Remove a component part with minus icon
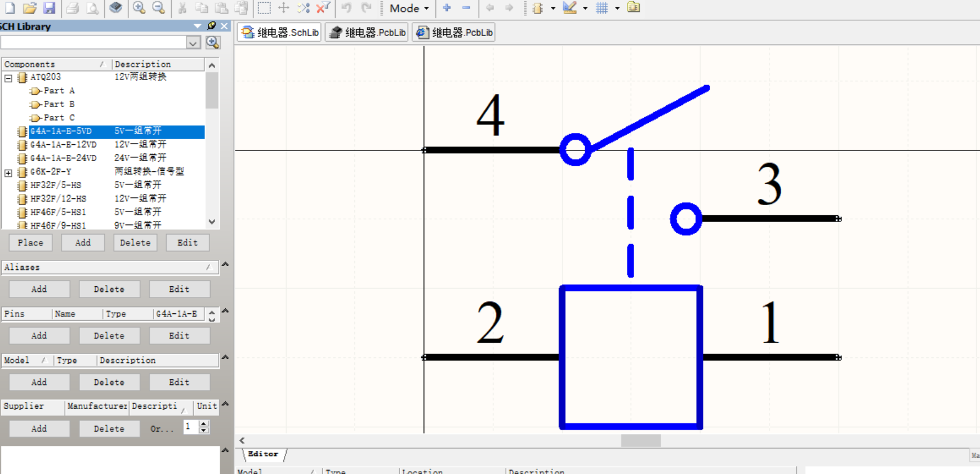This screenshot has height=474, width=980. (466, 8)
